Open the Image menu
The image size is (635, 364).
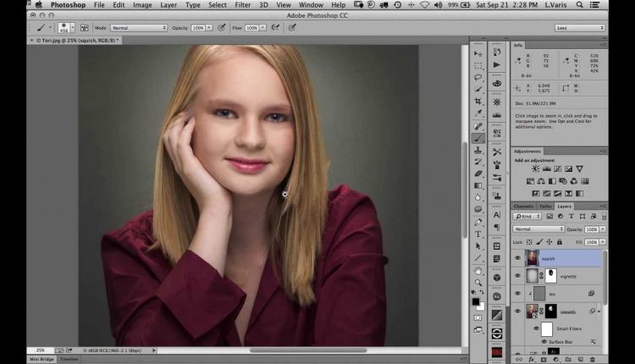pos(142,5)
